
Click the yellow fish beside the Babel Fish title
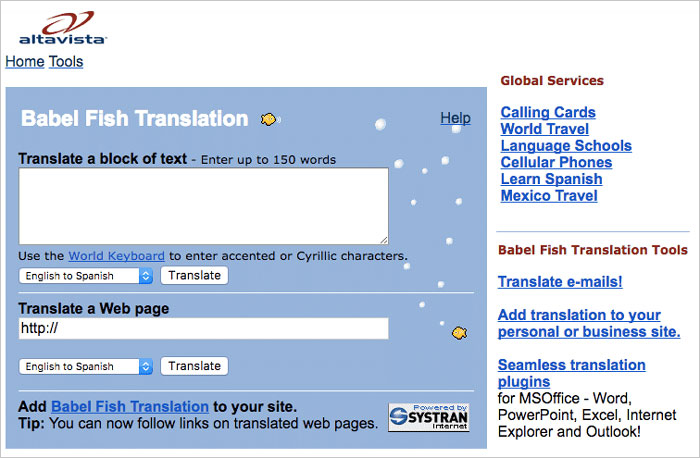pyautogui.click(x=268, y=119)
